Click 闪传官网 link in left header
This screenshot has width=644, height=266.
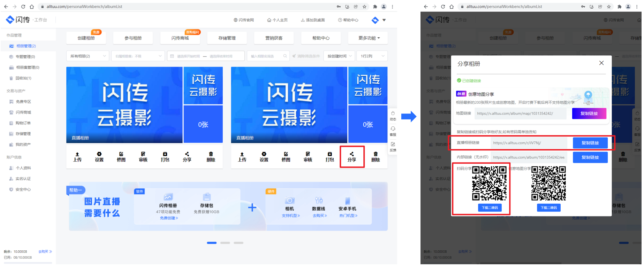(x=244, y=20)
